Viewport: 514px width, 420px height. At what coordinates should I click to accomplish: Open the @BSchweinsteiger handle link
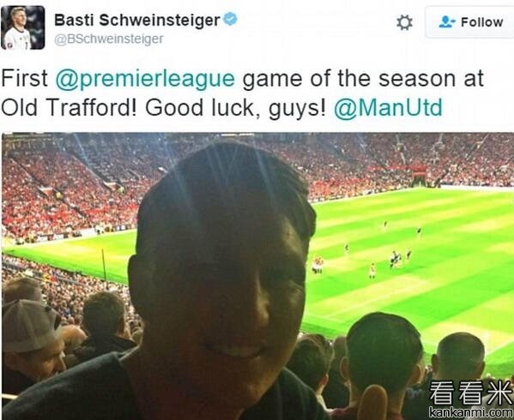pyautogui.click(x=108, y=39)
